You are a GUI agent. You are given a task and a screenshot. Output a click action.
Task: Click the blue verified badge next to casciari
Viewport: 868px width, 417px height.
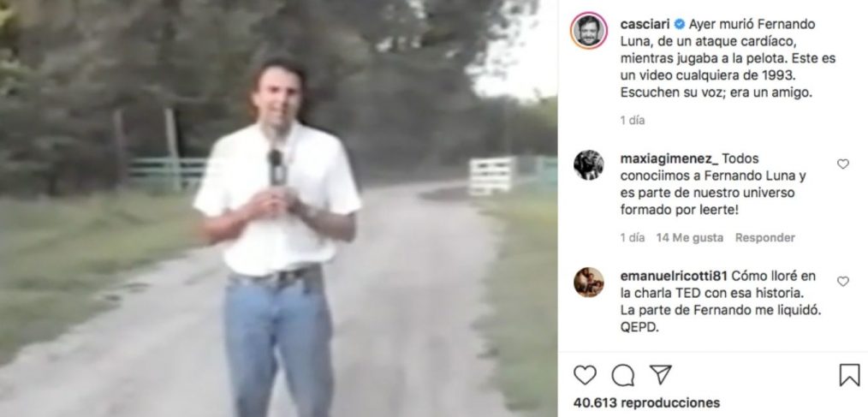[679, 24]
